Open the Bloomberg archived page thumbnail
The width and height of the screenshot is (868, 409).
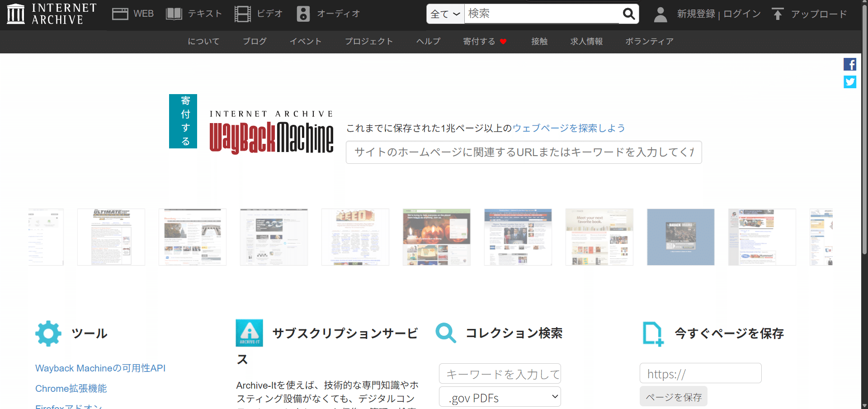click(193, 237)
